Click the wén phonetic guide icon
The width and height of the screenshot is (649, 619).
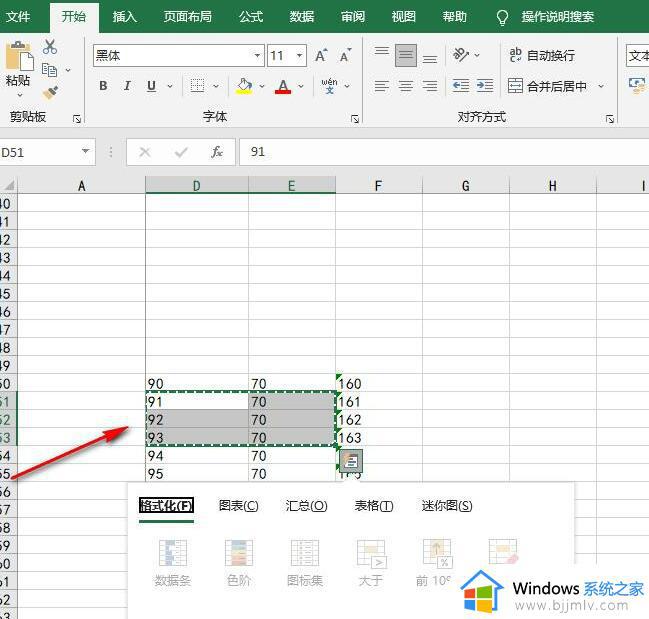pos(329,86)
